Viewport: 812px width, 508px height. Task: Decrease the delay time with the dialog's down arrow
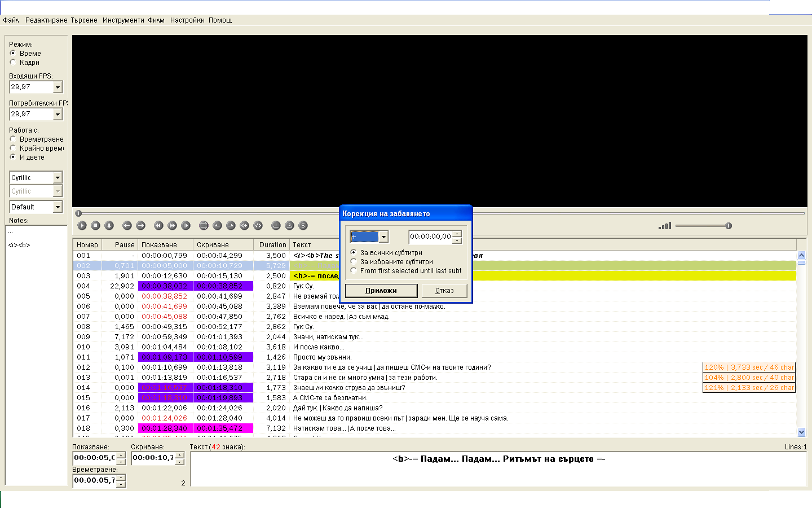(x=457, y=240)
